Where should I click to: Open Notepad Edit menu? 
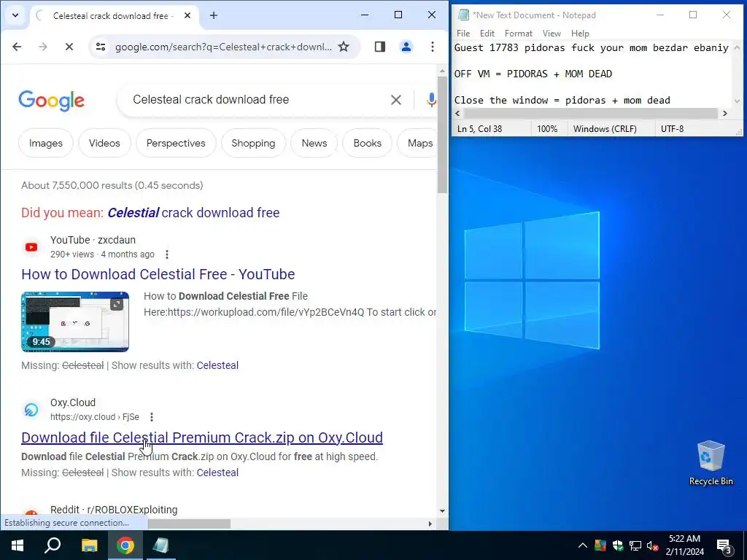coord(487,34)
